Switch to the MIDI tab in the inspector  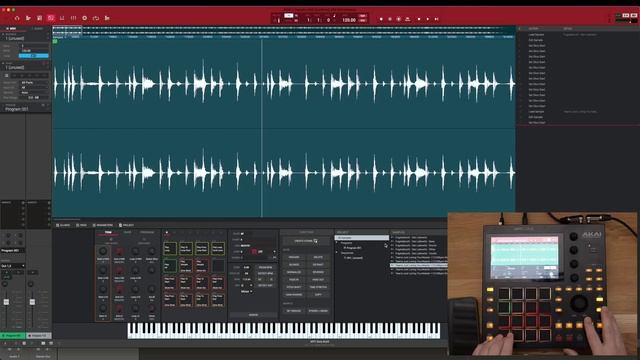[11, 29]
